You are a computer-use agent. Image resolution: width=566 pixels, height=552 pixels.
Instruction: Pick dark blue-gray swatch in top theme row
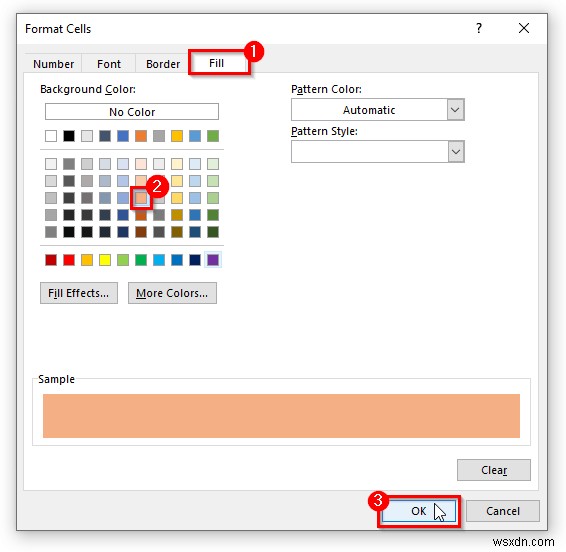pyautogui.click(x=105, y=136)
